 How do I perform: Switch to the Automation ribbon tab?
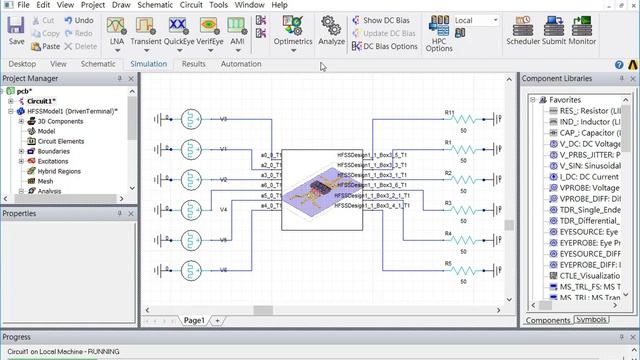pos(241,64)
